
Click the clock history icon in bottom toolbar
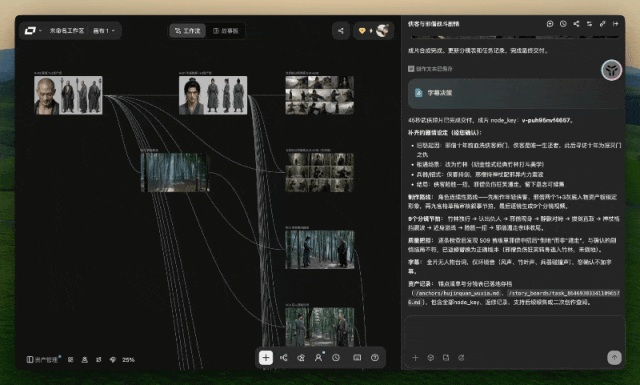[336, 358]
